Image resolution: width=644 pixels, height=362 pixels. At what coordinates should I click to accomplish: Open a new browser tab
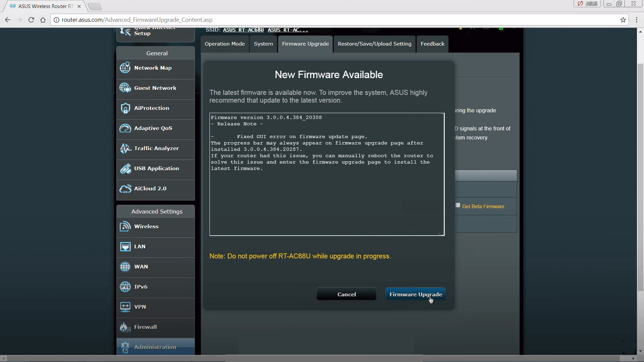(x=95, y=6)
